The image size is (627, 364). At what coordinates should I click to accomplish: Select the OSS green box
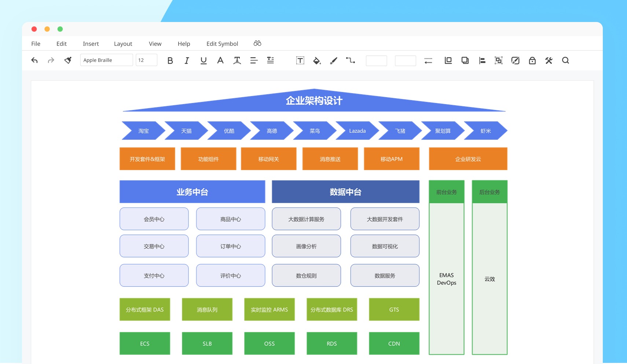[269, 343]
